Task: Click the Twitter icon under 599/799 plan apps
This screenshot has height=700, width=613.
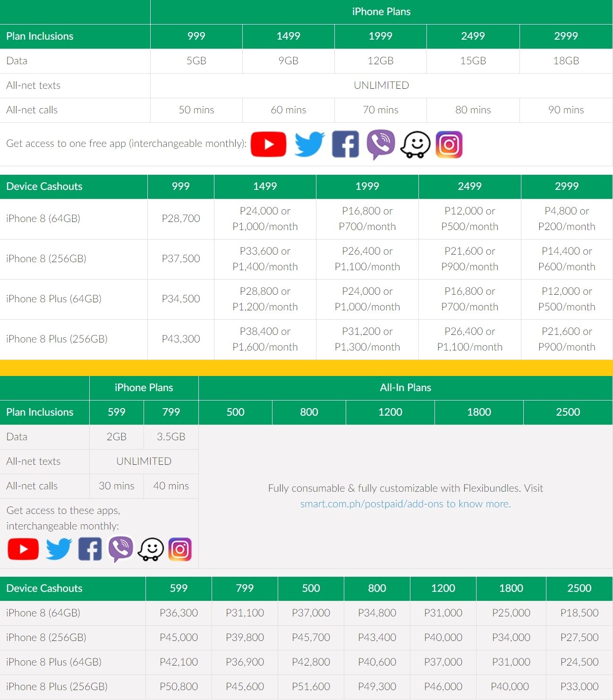Action: pos(59,549)
